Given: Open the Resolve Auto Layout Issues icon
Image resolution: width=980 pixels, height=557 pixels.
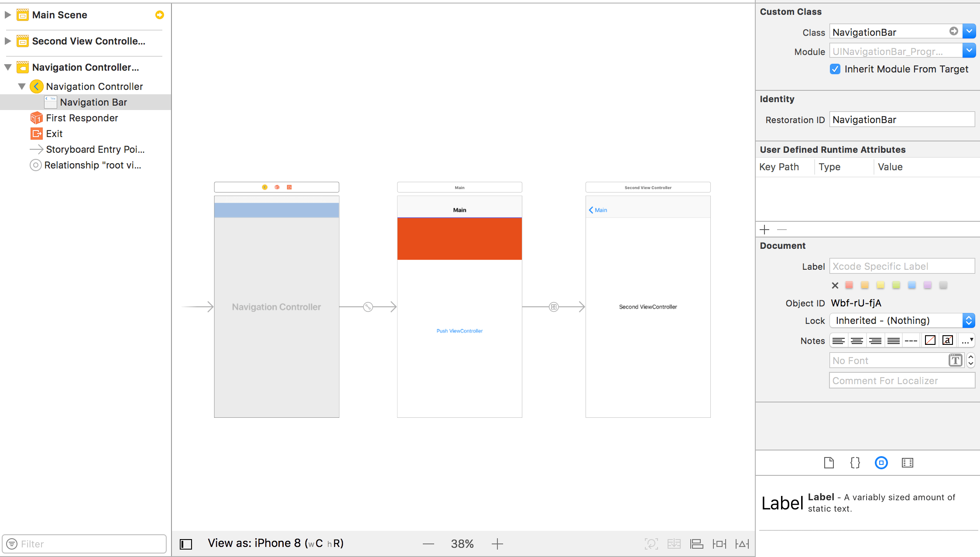Looking at the screenshot, I should [x=742, y=544].
